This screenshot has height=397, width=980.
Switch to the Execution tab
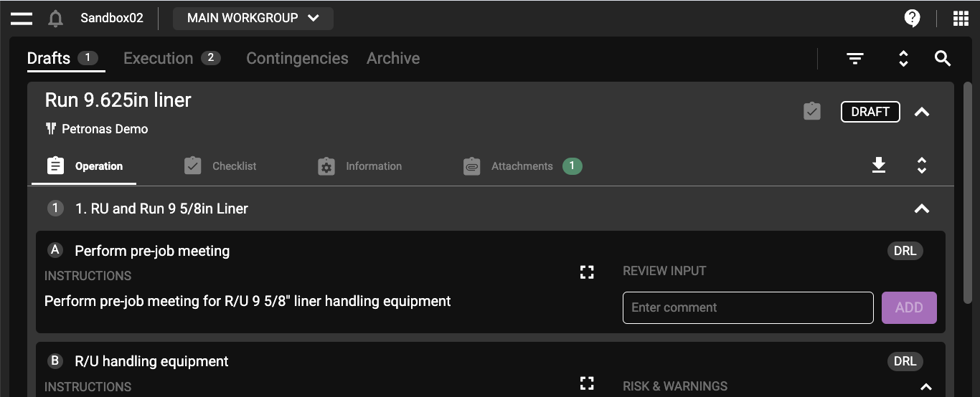pos(171,59)
